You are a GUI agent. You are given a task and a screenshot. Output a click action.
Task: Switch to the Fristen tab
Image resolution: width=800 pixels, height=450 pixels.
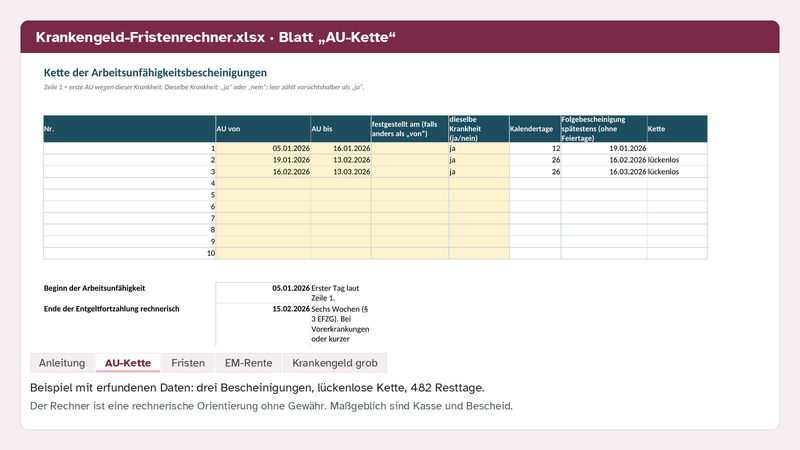pyautogui.click(x=188, y=363)
